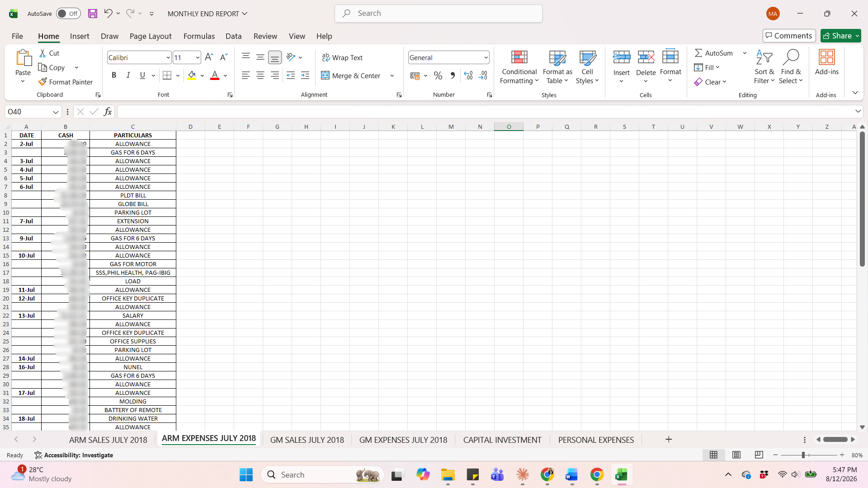Screen dimensions: 868x488
Task: Expand the Name Box dropdown arrow
Action: 56,112
